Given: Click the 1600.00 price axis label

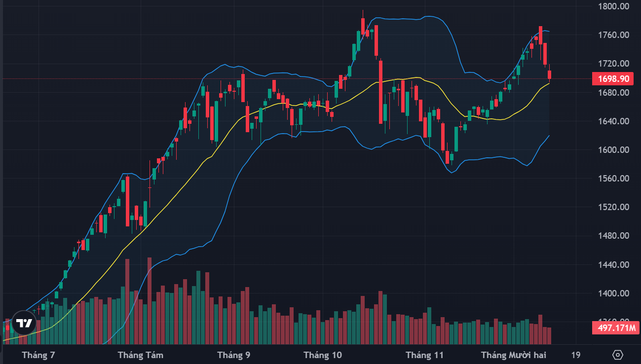Looking at the screenshot, I should point(613,150).
